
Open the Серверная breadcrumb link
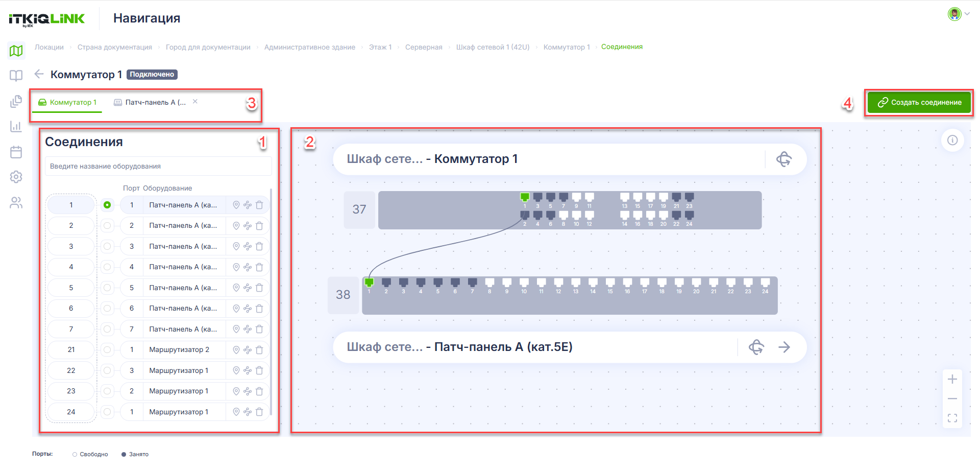coord(424,47)
